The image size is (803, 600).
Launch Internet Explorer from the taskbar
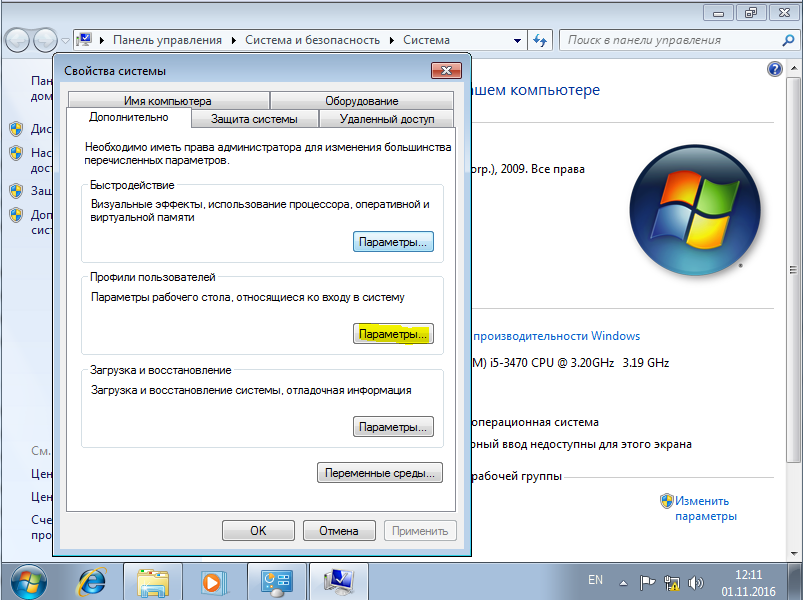[92, 580]
